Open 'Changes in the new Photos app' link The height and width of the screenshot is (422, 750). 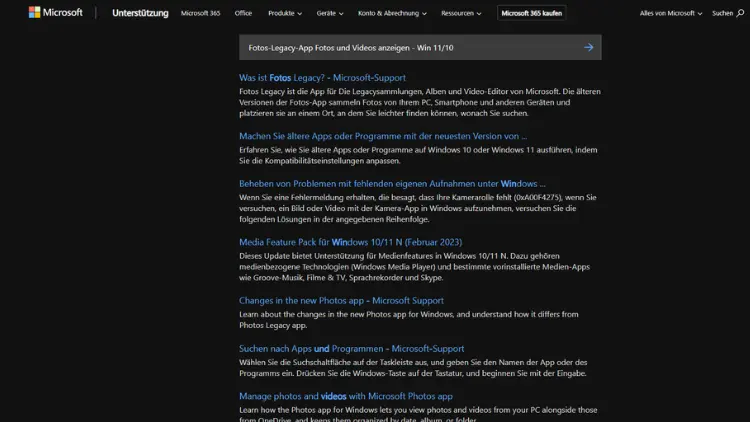(x=341, y=300)
